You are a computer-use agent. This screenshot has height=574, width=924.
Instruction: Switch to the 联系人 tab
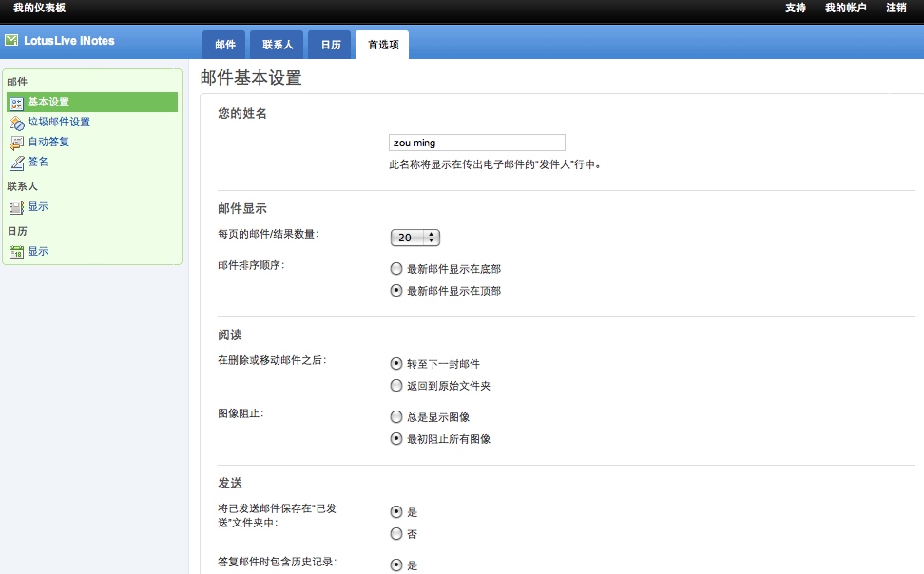click(x=278, y=45)
